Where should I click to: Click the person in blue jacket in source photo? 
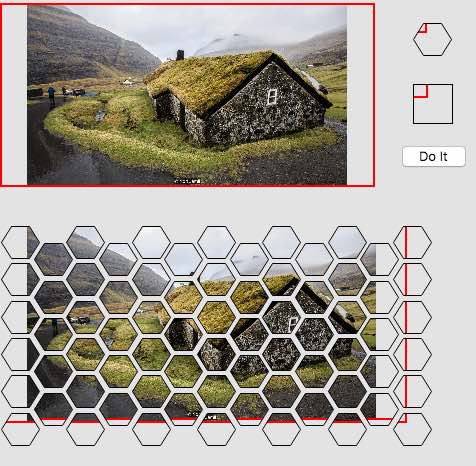click(51, 96)
